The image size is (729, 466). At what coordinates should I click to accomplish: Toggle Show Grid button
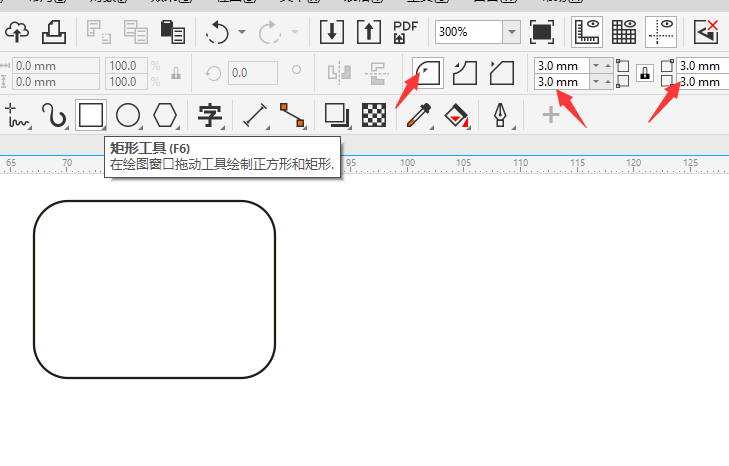(x=624, y=32)
